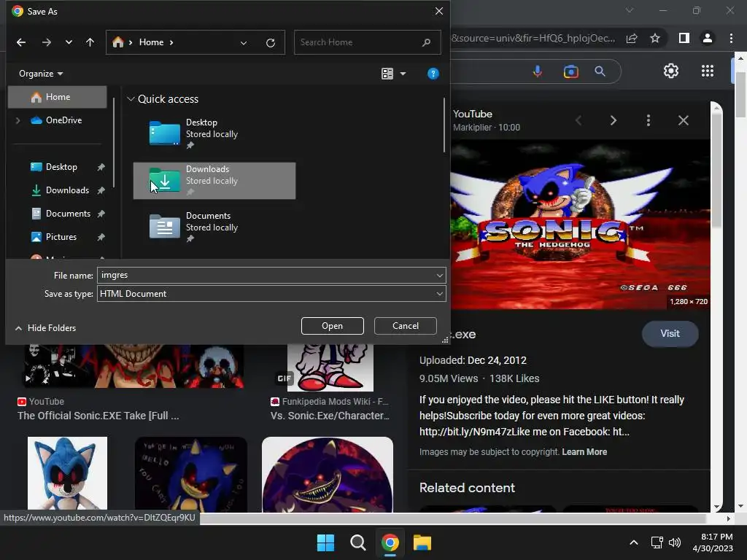This screenshot has height=560, width=747.
Task: Open the help icon in Save As
Action: [433, 74]
